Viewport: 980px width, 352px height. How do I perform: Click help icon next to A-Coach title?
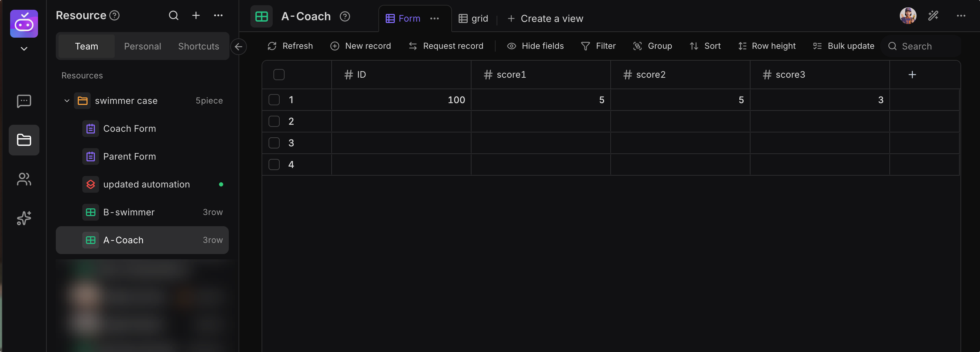[x=345, y=17]
